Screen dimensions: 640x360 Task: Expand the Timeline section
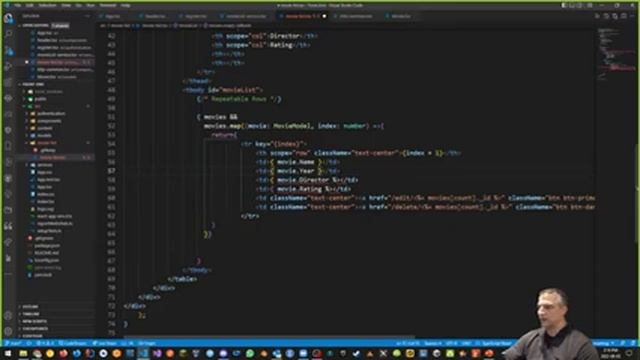pyautogui.click(x=31, y=314)
